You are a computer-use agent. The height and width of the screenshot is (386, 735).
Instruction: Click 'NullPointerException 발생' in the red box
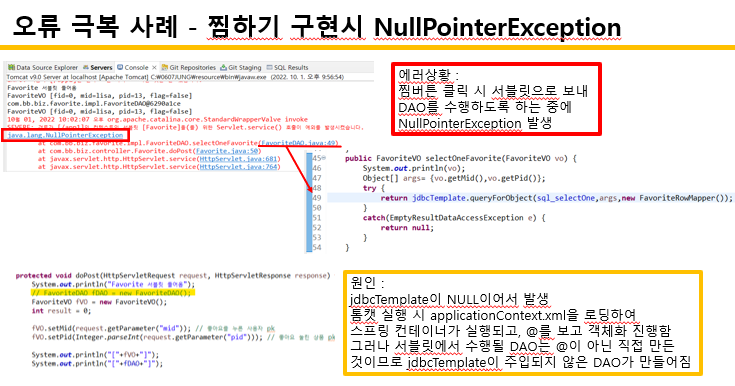click(475, 123)
